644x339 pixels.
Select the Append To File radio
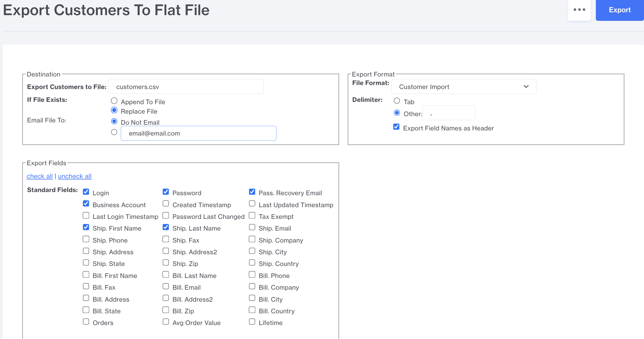tap(114, 101)
